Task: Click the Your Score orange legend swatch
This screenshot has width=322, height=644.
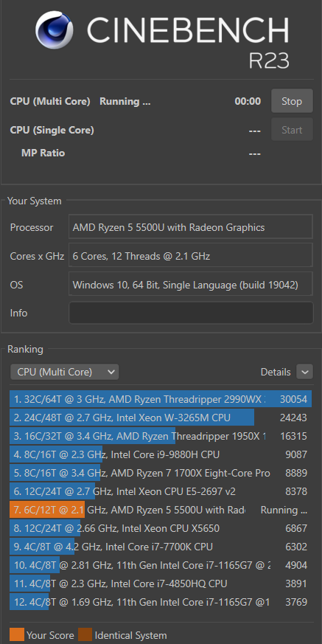Action: pos(17,635)
